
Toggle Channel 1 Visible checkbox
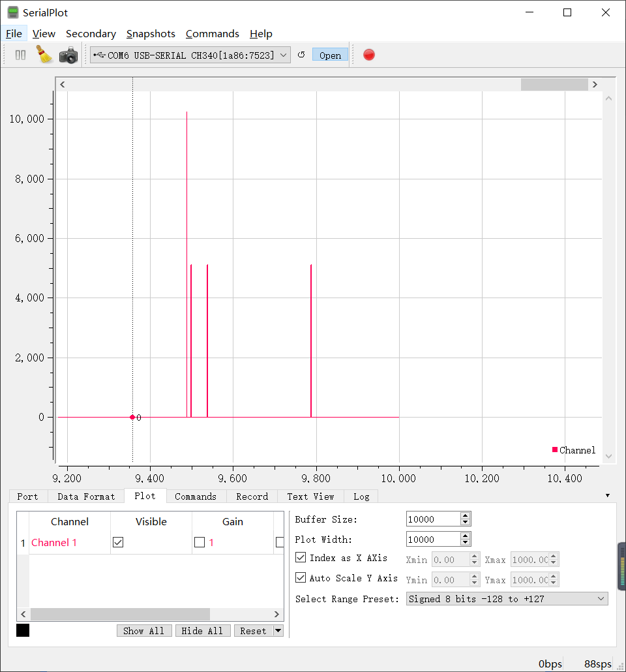pyautogui.click(x=118, y=542)
